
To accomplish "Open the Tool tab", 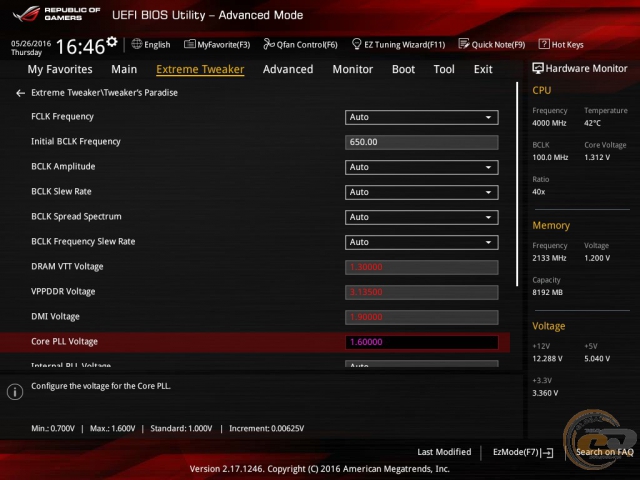I will tap(444, 69).
